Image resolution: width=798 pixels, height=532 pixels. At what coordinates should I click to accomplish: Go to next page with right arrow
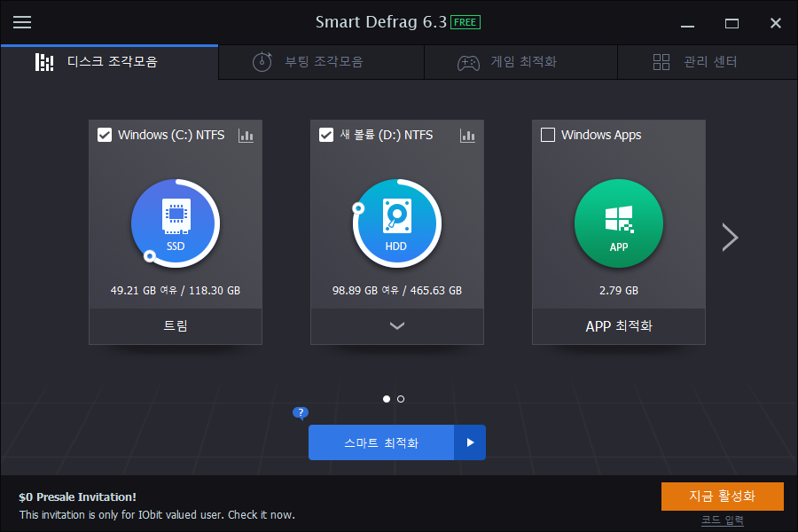[x=730, y=238]
